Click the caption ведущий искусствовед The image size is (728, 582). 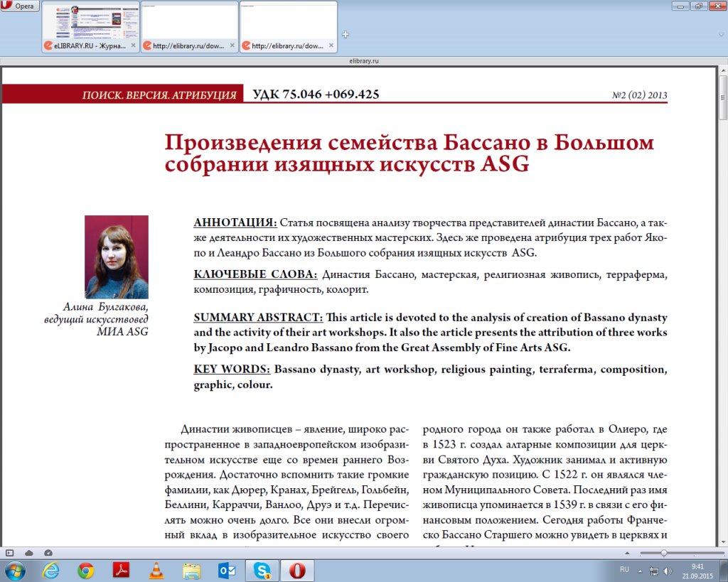pos(96,319)
